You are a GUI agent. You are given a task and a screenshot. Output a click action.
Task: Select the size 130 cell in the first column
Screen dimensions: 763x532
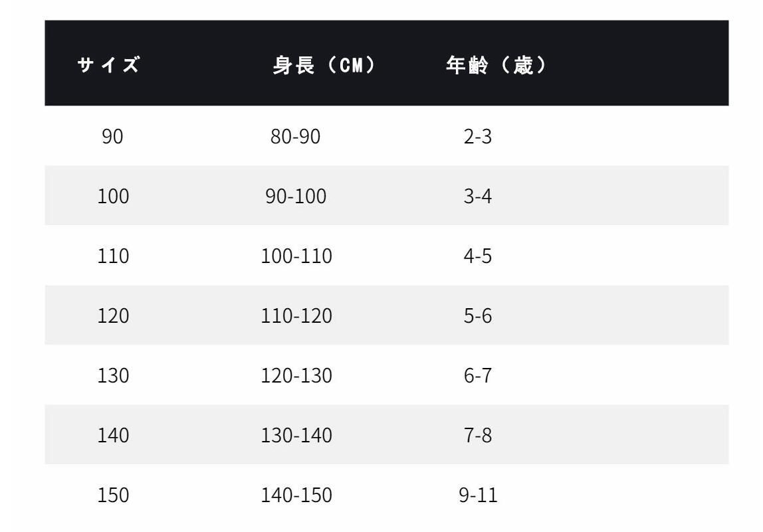pos(113,376)
